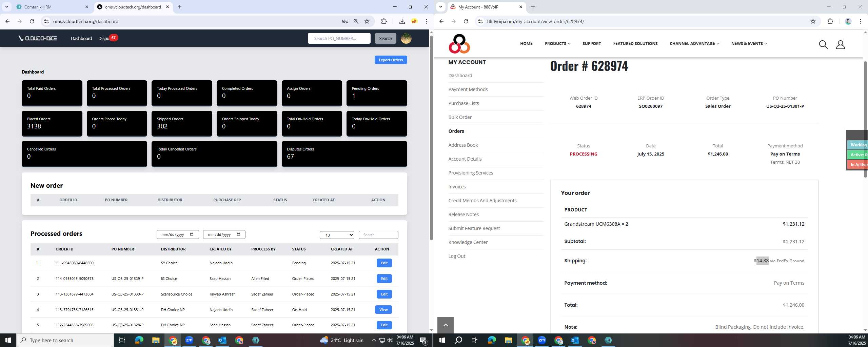
Task: View the On-Hold order 113-3794736-7126615
Action: click(x=383, y=310)
